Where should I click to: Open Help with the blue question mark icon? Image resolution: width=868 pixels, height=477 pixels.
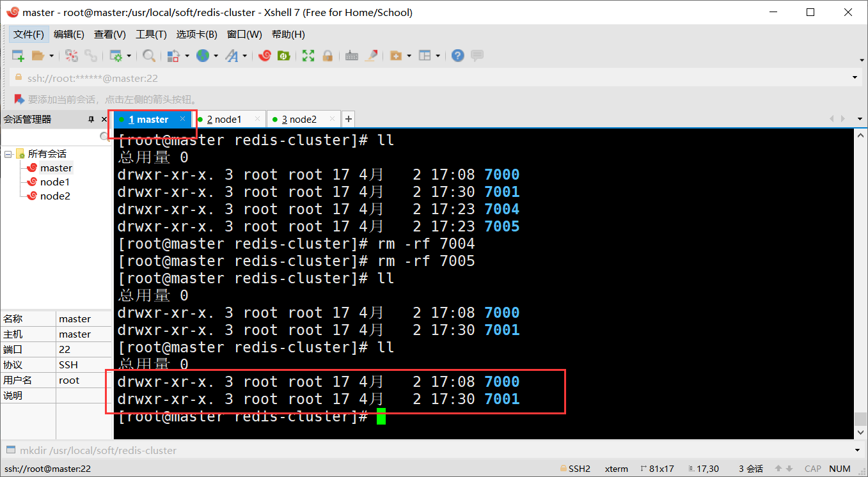click(457, 56)
